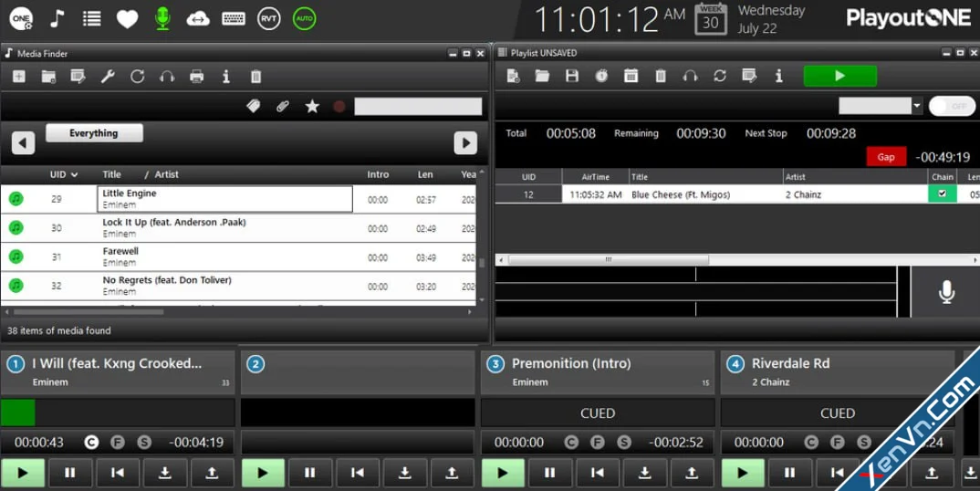Open the music note media icon
The image size is (980, 491).
pos(57,19)
